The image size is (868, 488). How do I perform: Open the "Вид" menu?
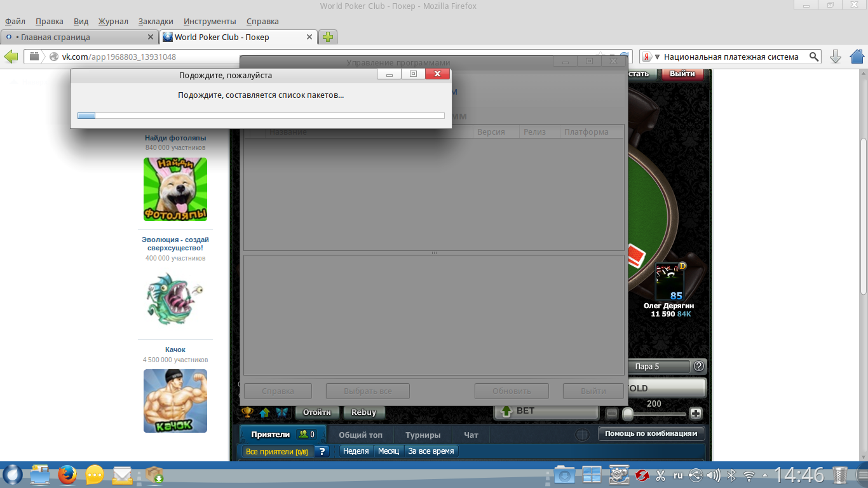81,21
